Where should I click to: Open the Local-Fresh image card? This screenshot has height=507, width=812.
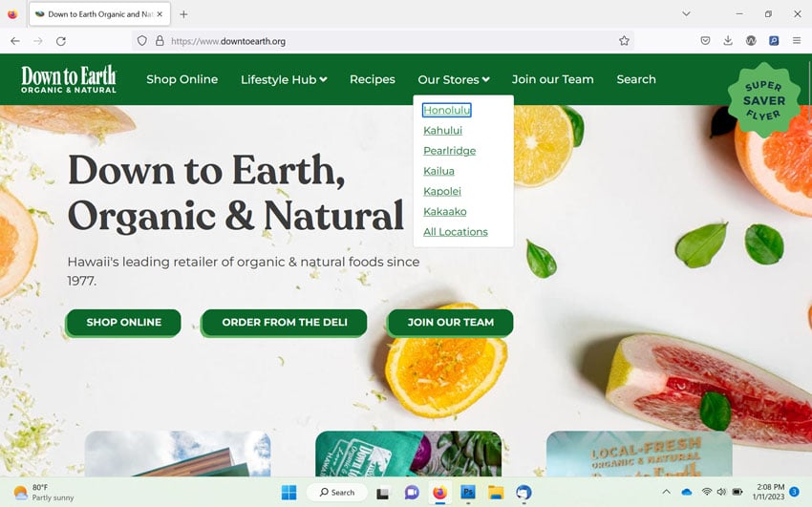639,454
